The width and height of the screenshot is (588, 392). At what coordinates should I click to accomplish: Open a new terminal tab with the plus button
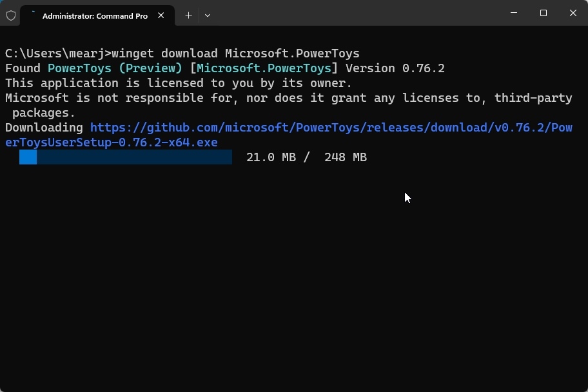[188, 15]
